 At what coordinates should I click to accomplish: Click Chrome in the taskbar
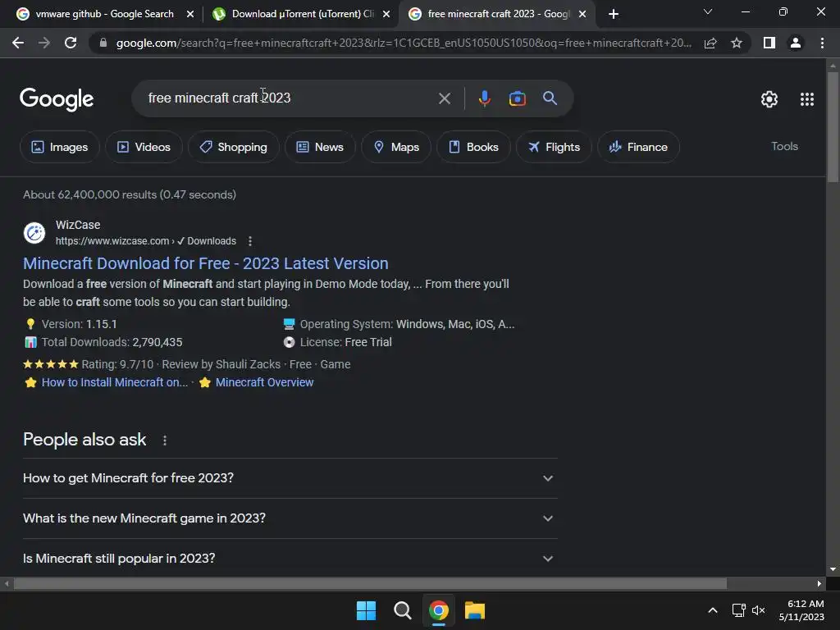438,610
